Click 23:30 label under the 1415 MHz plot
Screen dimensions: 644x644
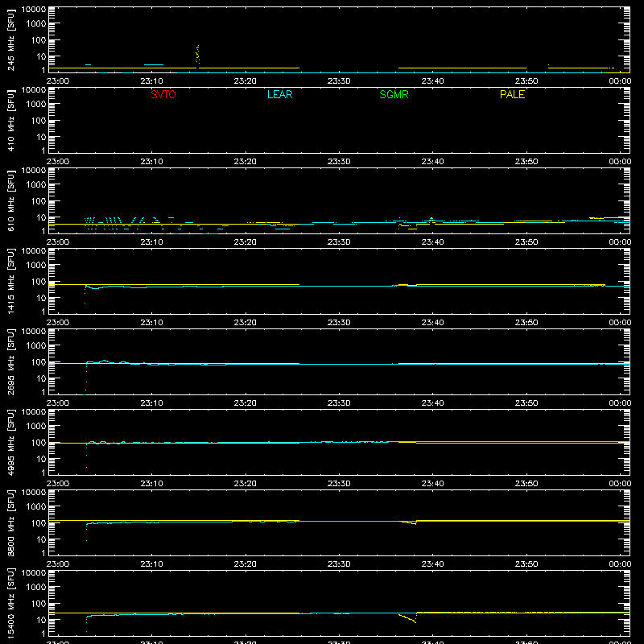pos(339,323)
